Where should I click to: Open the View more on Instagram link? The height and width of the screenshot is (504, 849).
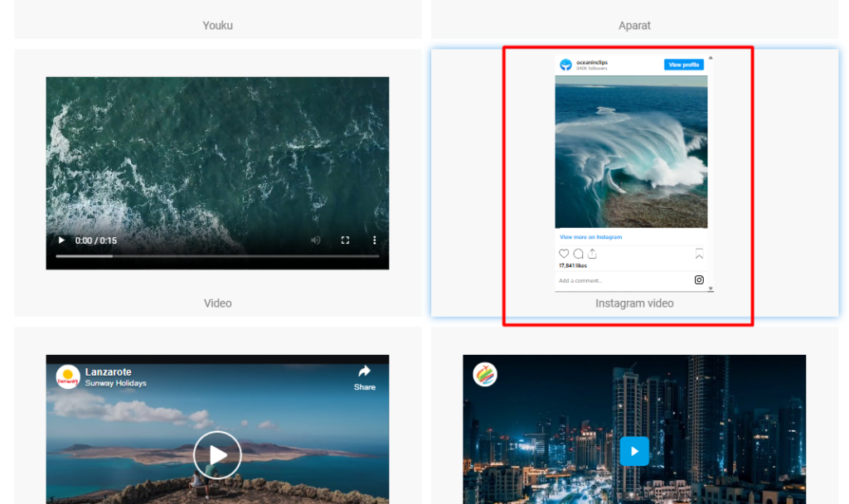(589, 237)
